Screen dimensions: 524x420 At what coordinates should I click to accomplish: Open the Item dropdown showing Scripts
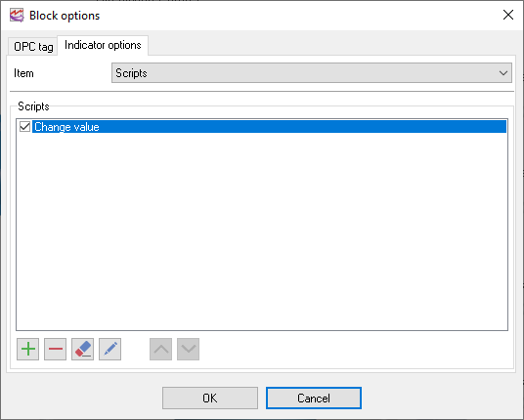tap(312, 73)
